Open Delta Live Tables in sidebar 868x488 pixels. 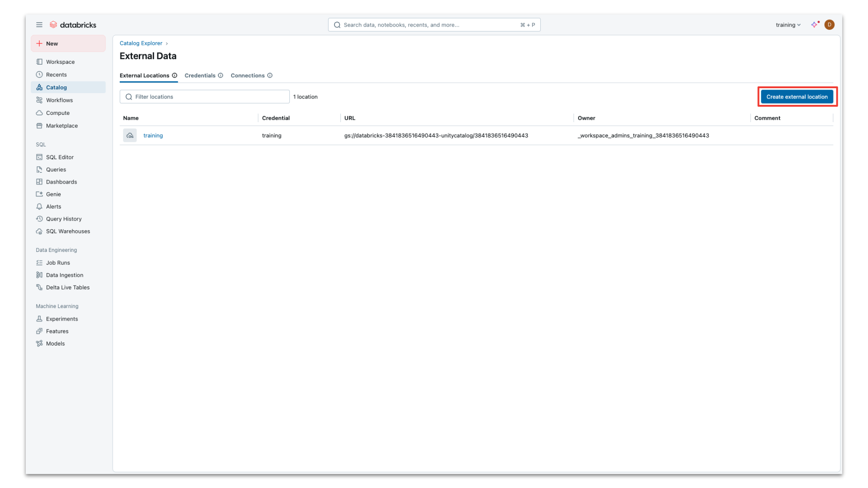tap(67, 287)
